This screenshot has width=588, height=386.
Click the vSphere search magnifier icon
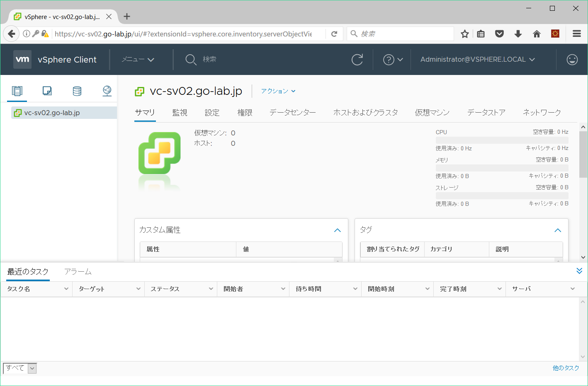[x=191, y=60]
